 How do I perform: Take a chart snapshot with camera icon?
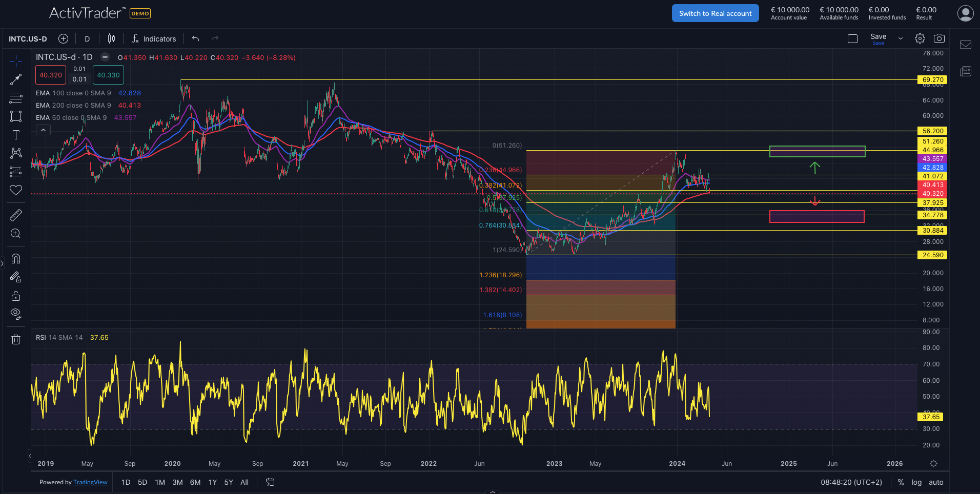pyautogui.click(x=939, y=38)
